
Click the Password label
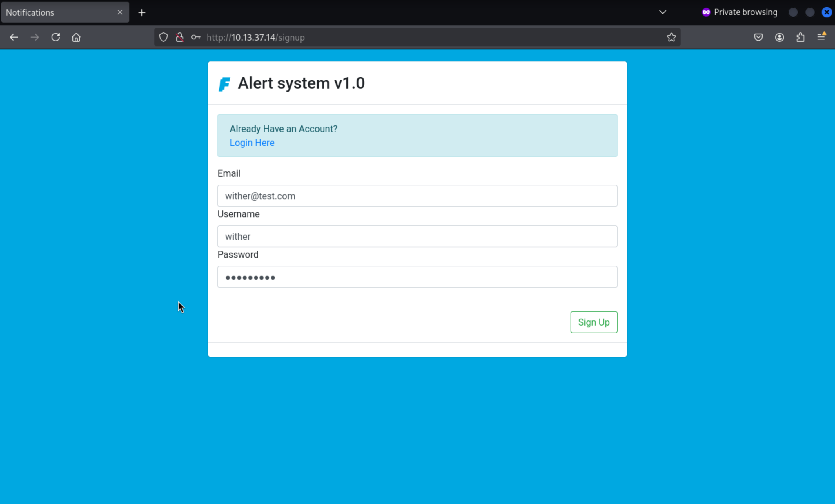click(238, 255)
